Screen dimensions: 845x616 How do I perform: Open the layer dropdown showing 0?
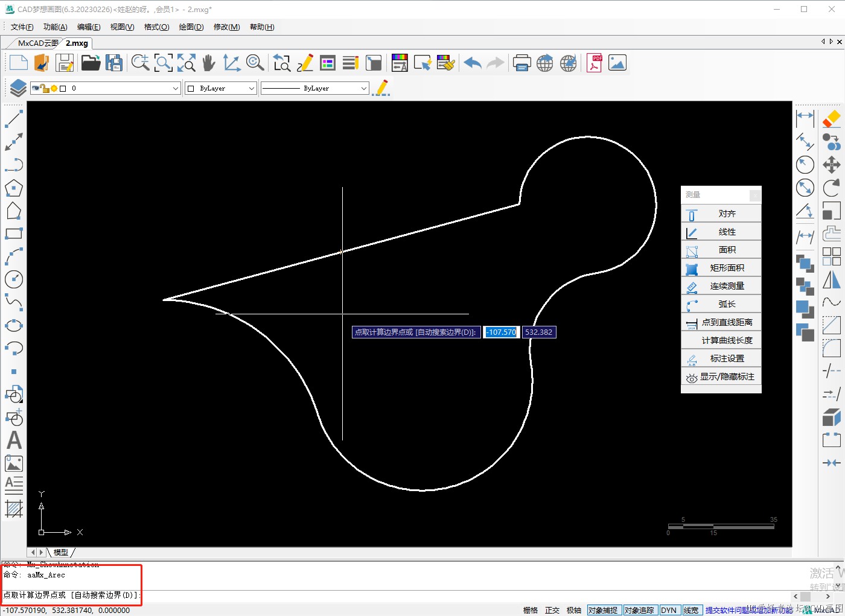[x=105, y=88]
